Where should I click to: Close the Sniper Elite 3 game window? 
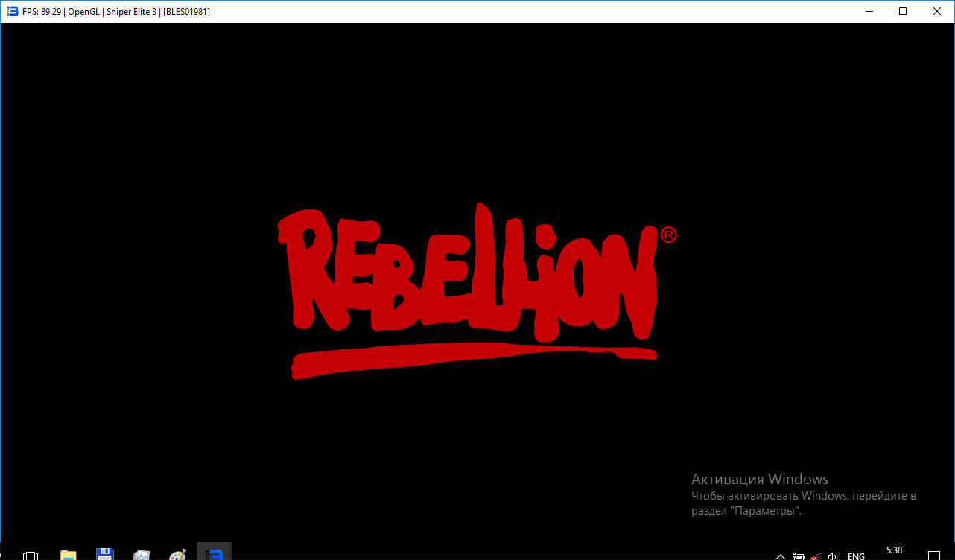937,11
